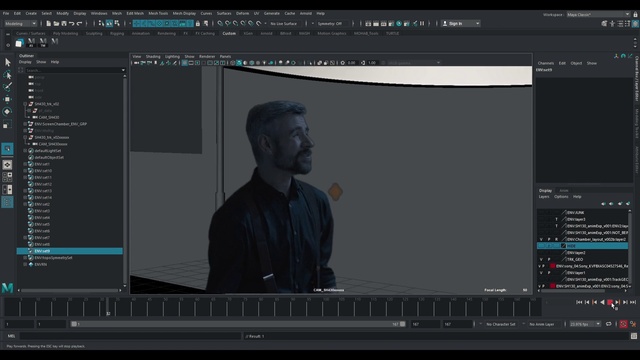640x360 pixels.
Task: Switch to the Poly Modeling shelf tab
Action: (x=65, y=33)
